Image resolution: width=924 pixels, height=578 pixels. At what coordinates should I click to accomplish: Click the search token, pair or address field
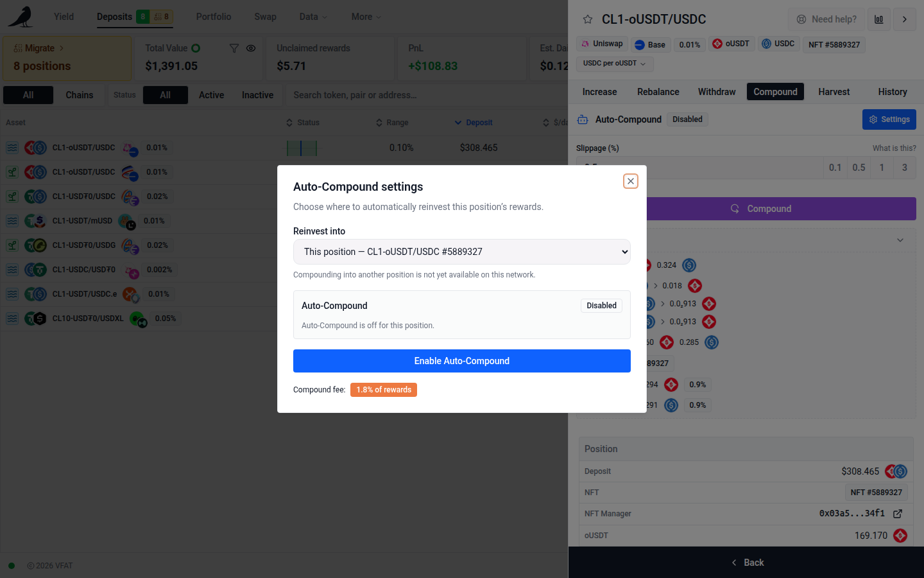tap(427, 95)
